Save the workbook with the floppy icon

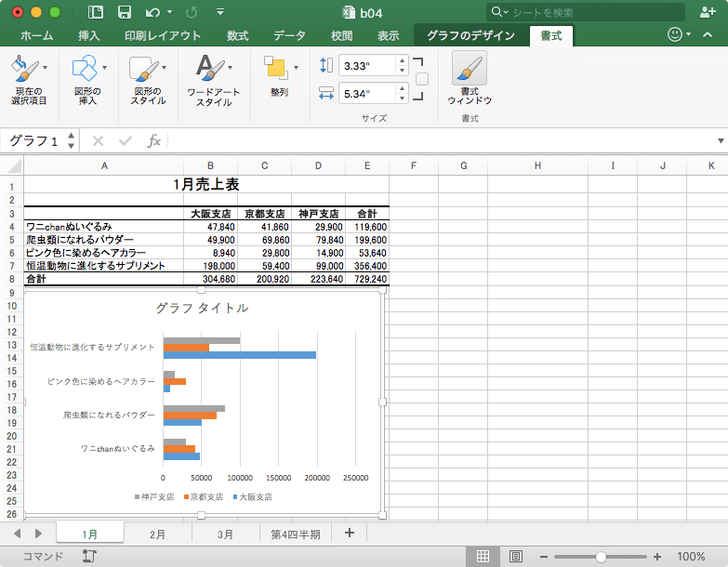click(x=124, y=12)
